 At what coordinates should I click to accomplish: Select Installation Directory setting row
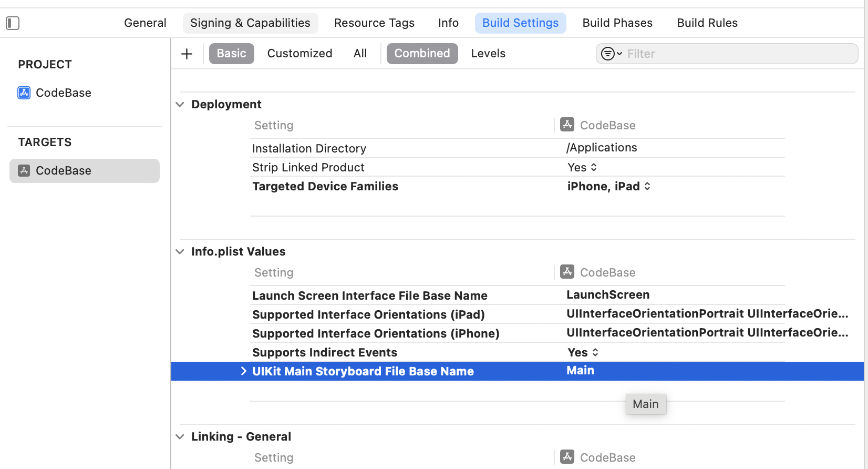[x=517, y=148]
